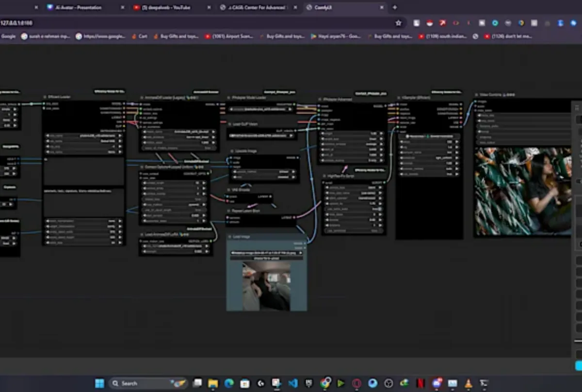Open the Efficient Loader ckpt_name dropdown
The width and height of the screenshot is (582, 392).
(x=83, y=136)
